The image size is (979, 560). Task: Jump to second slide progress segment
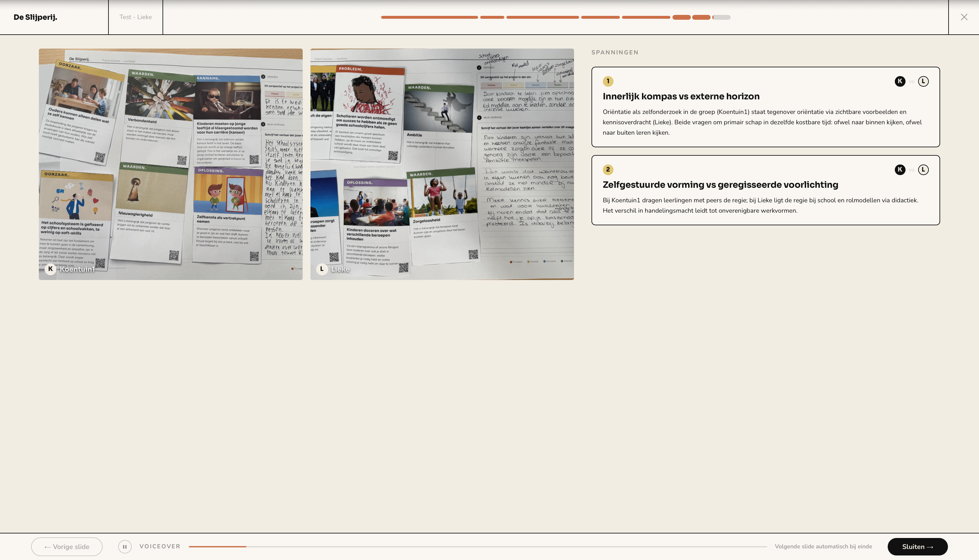pos(492,17)
